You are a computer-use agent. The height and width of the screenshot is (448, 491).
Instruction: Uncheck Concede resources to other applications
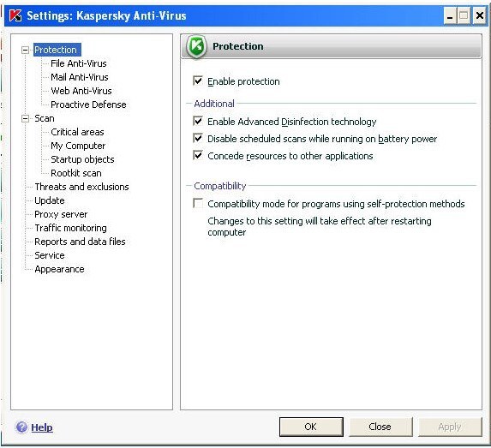[x=198, y=155]
